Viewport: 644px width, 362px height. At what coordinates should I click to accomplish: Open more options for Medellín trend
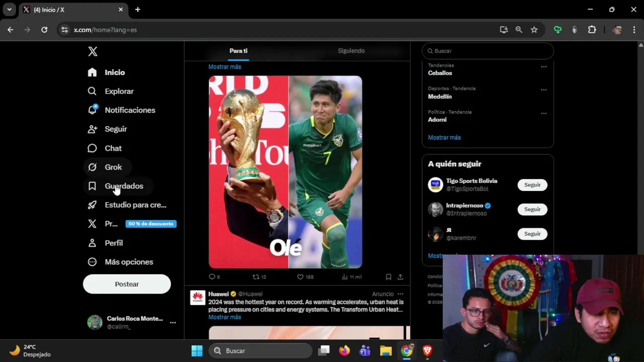[544, 90]
